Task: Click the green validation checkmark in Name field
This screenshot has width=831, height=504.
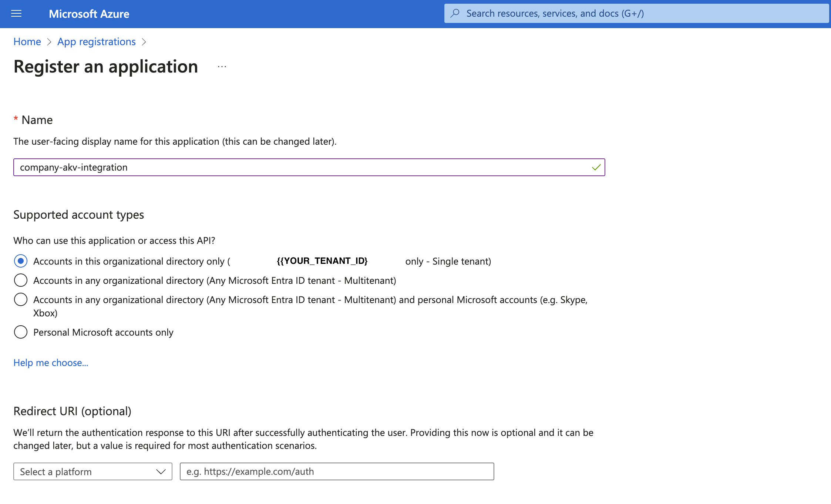Action: point(596,167)
